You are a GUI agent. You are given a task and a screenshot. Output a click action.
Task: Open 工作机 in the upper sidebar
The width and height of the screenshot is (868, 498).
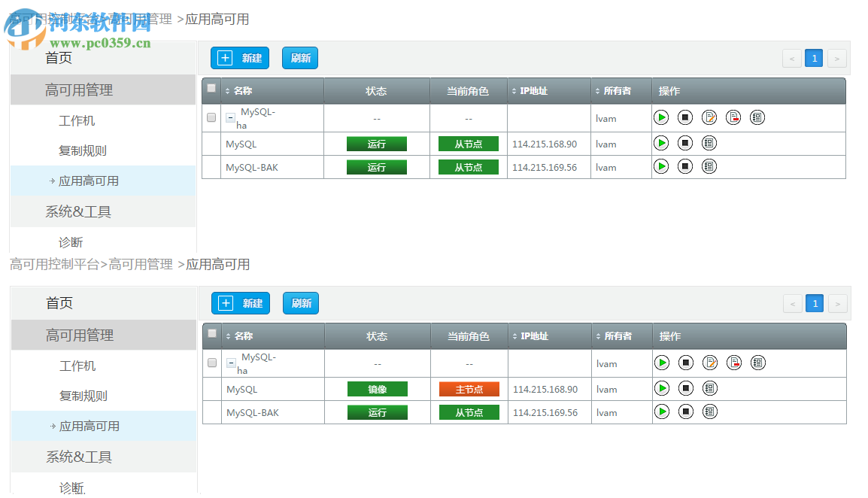pyautogui.click(x=77, y=120)
